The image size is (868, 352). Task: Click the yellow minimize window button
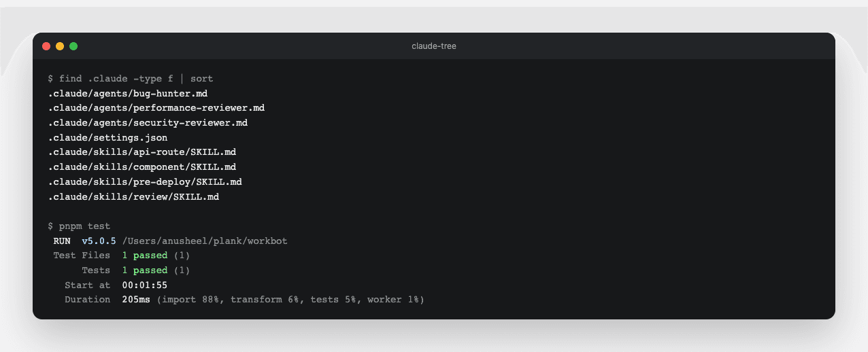(x=60, y=46)
